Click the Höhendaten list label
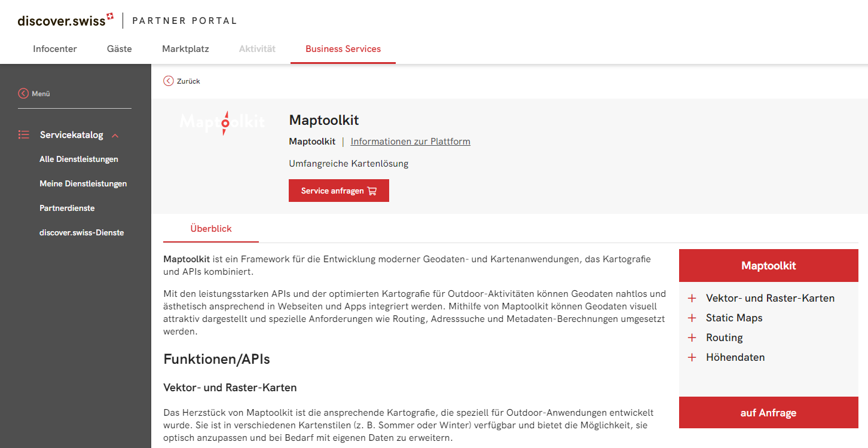868x448 pixels. 735,357
